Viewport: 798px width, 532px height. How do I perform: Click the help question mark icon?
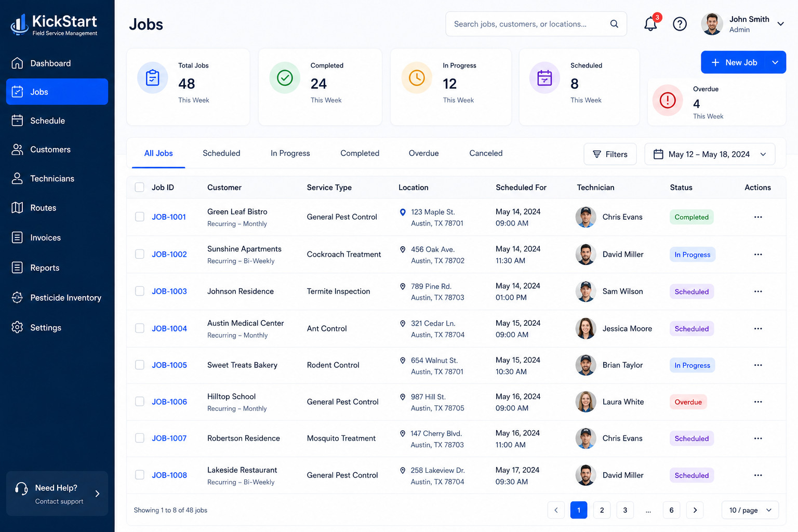click(x=680, y=24)
